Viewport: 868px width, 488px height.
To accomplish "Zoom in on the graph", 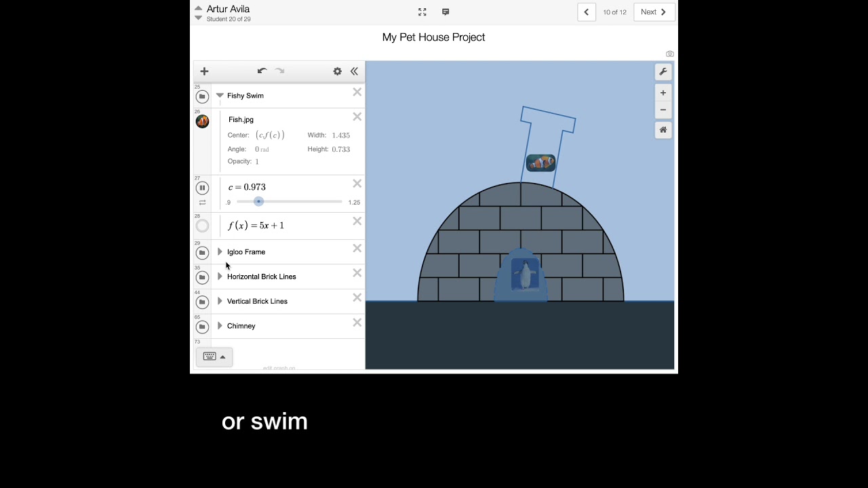I will tap(663, 93).
